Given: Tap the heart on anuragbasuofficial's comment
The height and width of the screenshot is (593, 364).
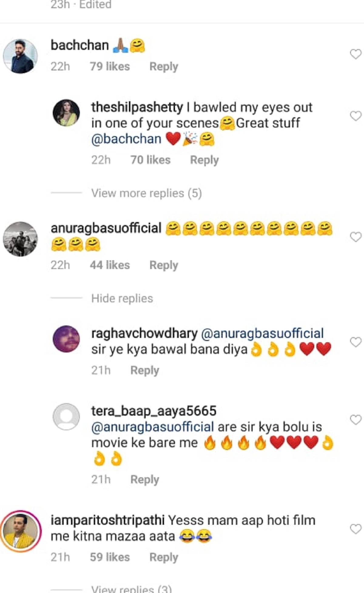Looking at the screenshot, I should (x=356, y=237).
